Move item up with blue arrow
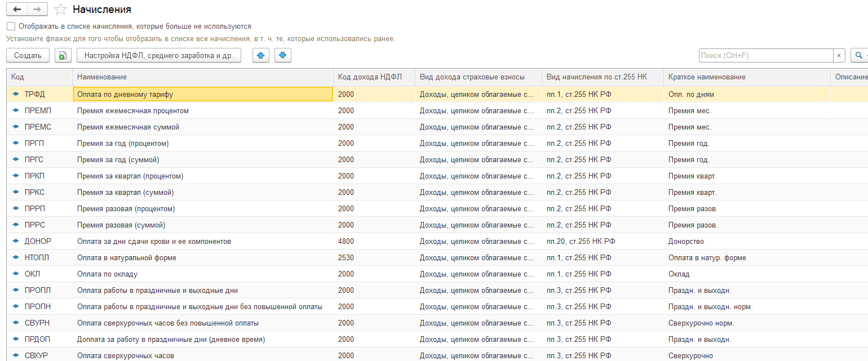This screenshot has height=361, width=868. [260, 55]
